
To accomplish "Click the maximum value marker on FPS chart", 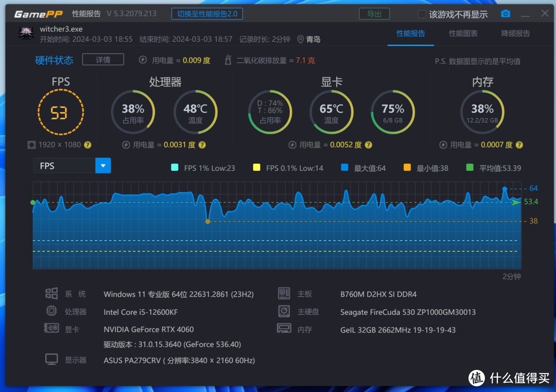I will (505, 189).
